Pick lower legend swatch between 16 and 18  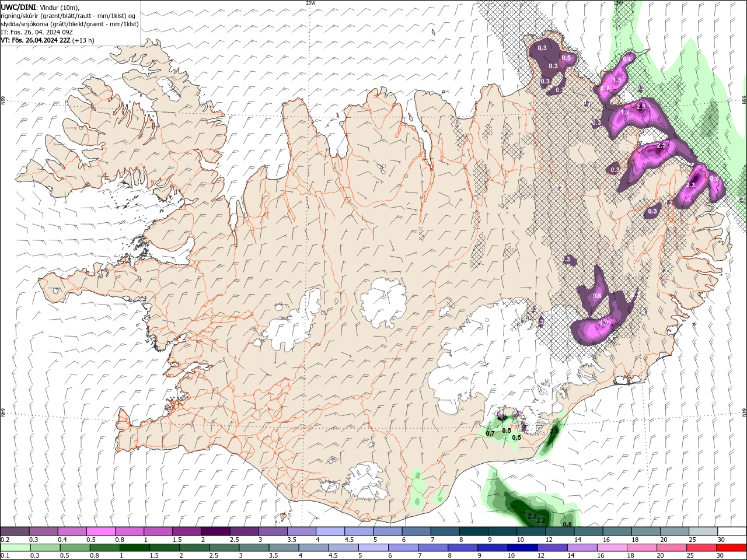pos(612,547)
